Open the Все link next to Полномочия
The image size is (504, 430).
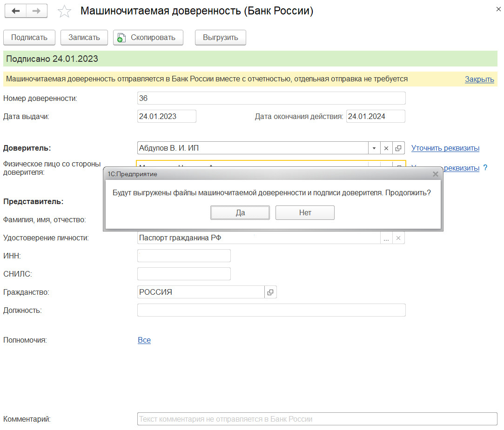pyautogui.click(x=144, y=340)
